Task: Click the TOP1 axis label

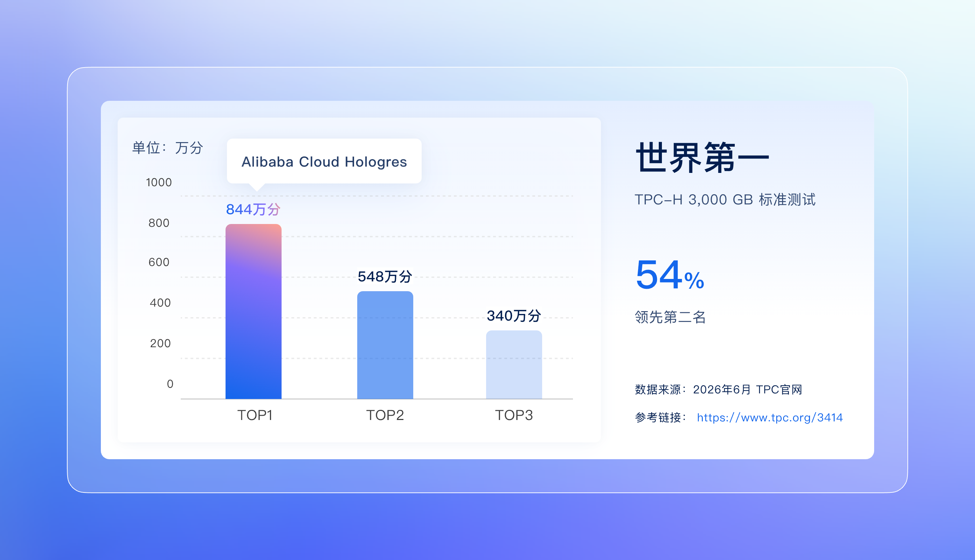Action: [255, 415]
